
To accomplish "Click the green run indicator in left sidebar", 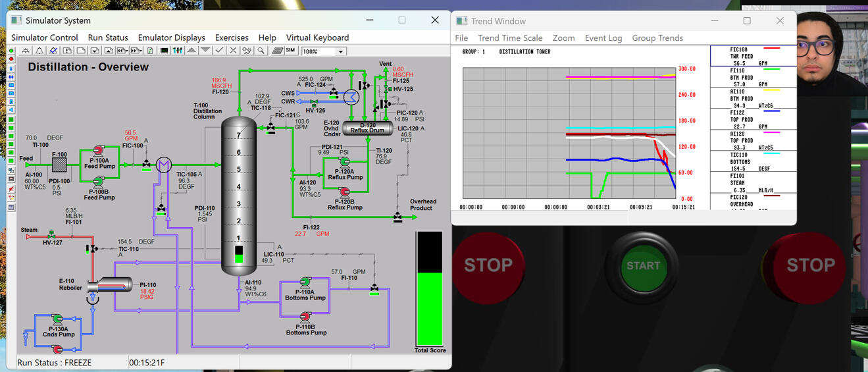I will (x=11, y=51).
